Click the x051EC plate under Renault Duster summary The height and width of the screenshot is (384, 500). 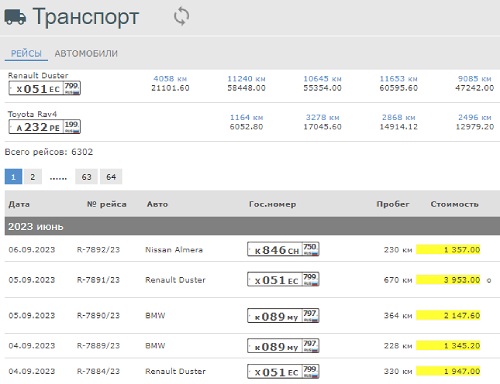[45, 88]
